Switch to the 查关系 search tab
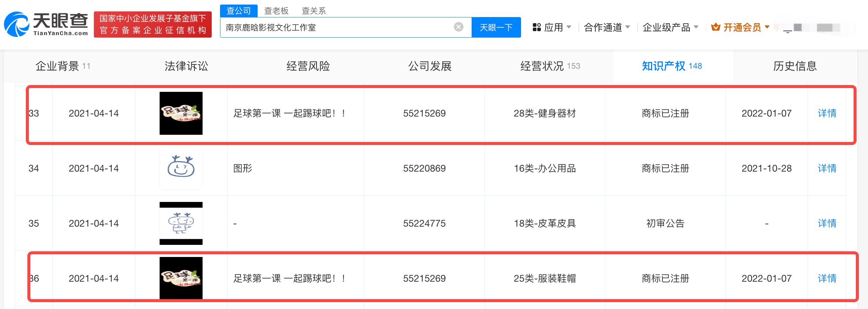The width and height of the screenshot is (868, 309). tap(314, 11)
